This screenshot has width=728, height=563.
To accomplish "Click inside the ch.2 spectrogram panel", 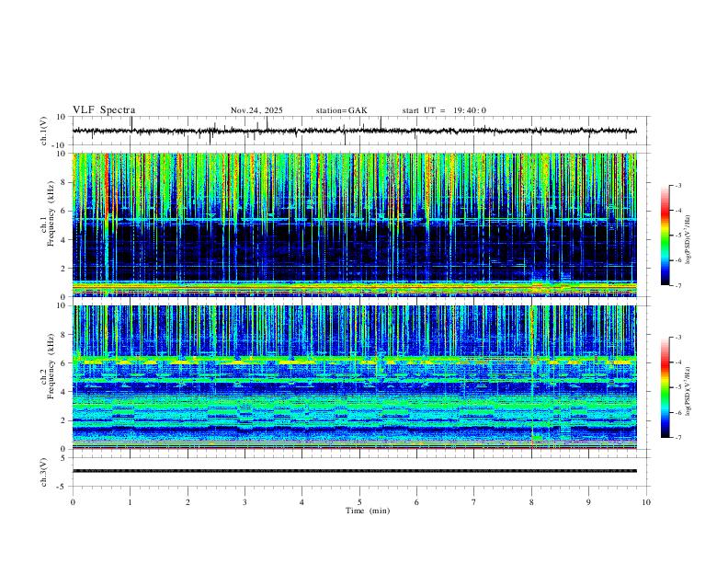I will click(354, 377).
